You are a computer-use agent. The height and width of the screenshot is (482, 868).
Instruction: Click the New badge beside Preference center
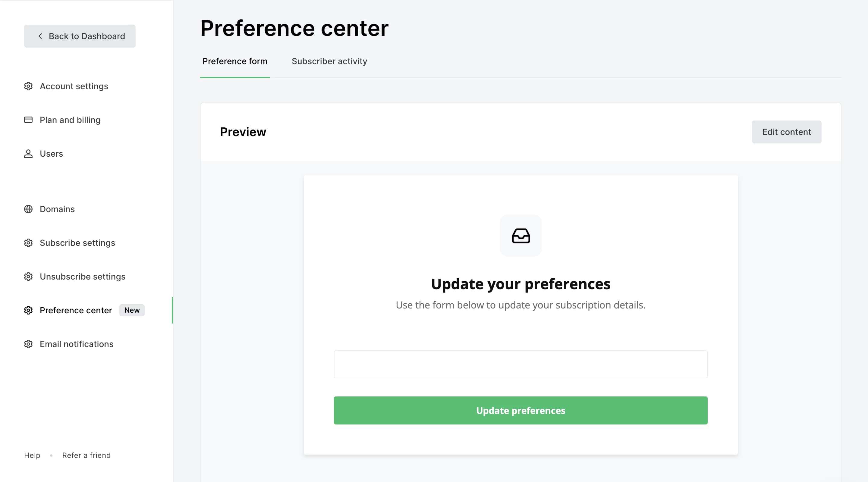click(x=132, y=310)
